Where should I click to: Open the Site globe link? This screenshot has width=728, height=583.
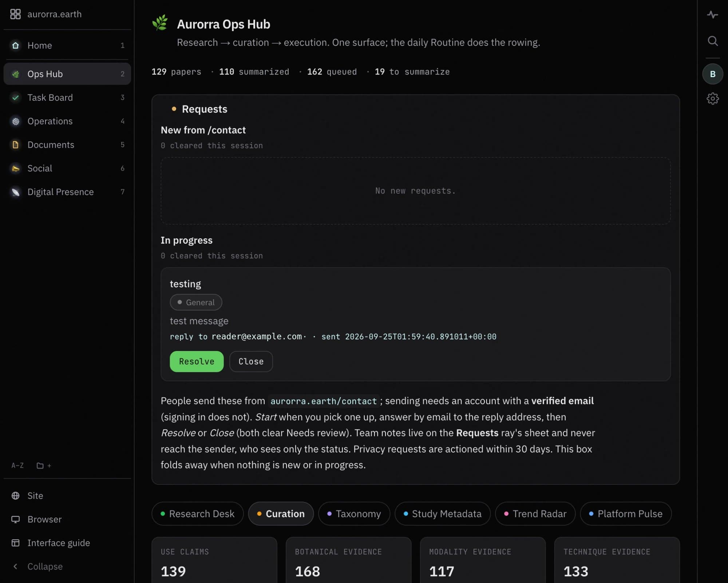click(15, 496)
